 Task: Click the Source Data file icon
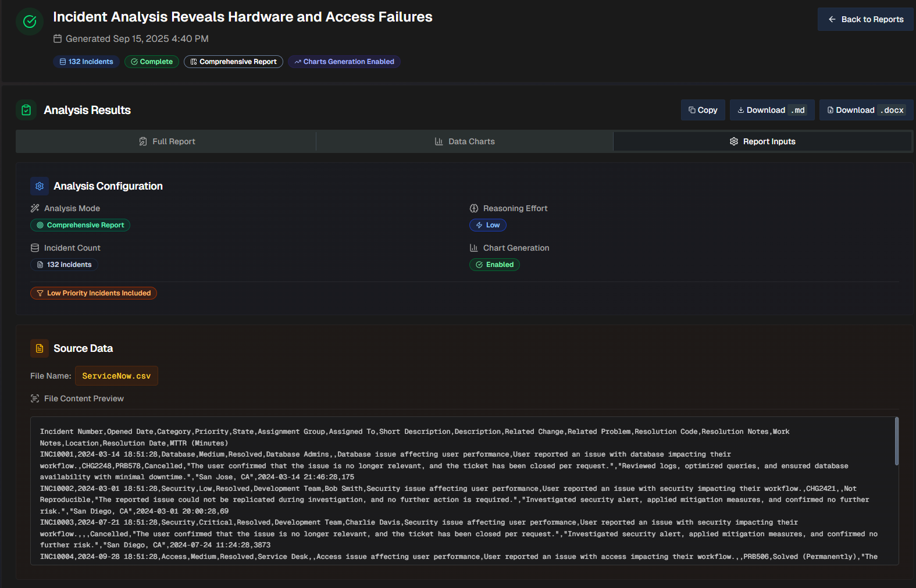(40, 348)
